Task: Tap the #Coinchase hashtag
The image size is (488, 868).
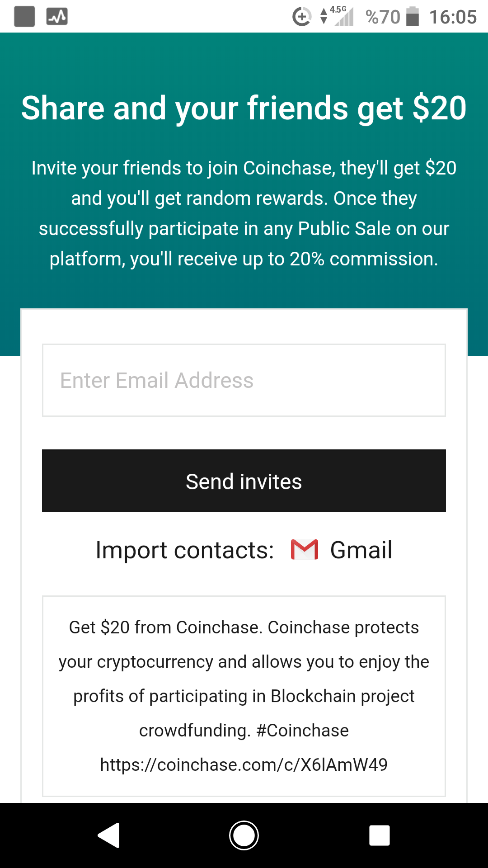Action: [x=302, y=731]
